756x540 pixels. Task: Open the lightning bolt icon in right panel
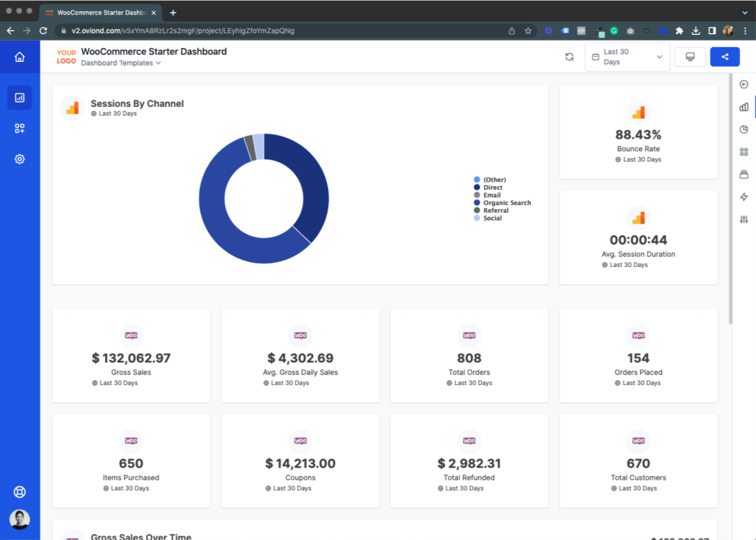(x=744, y=196)
